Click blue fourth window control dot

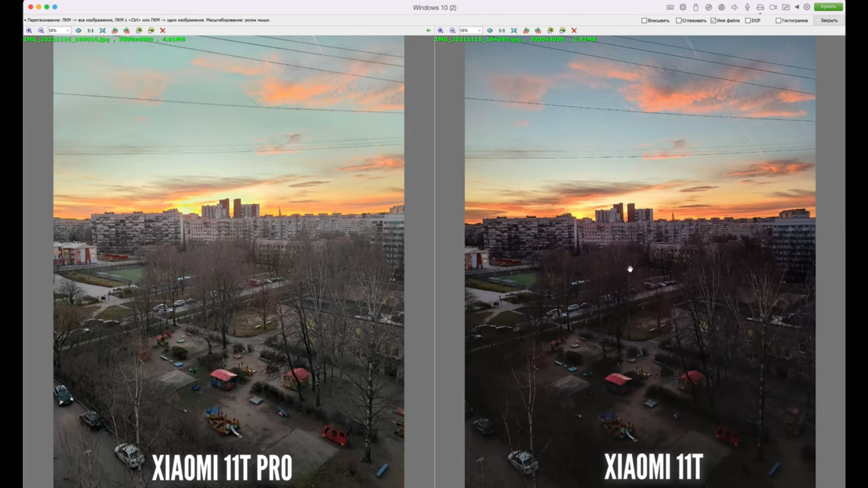55,7
